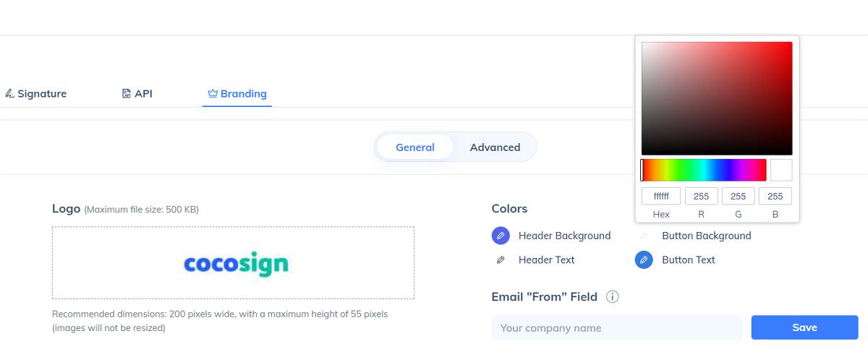Click the info icon beside Email From Field
Image resolution: width=868 pixels, height=357 pixels.
click(x=612, y=297)
